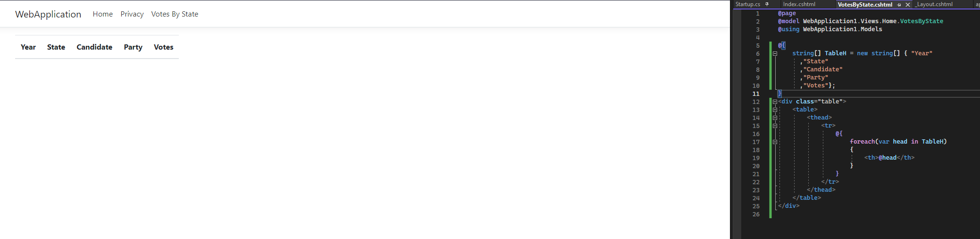Screen dimensions: 980x239
Task: Go to the Privacy page link
Action: (132, 14)
